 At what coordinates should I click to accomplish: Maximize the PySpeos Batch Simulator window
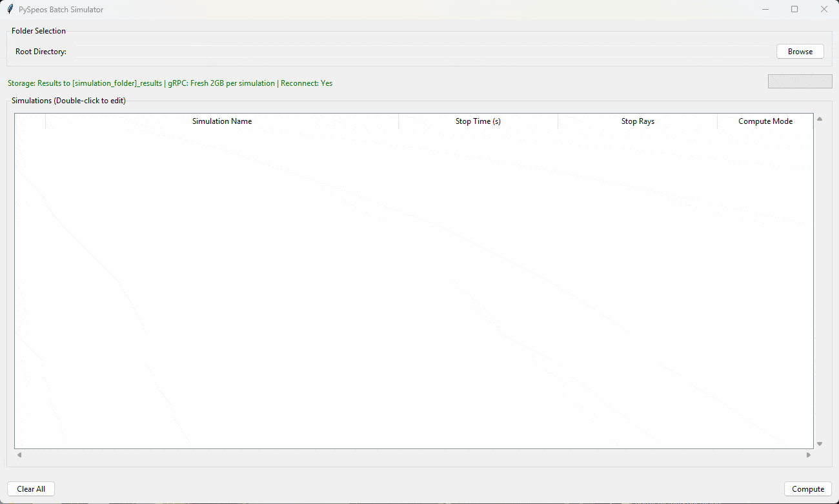click(794, 10)
